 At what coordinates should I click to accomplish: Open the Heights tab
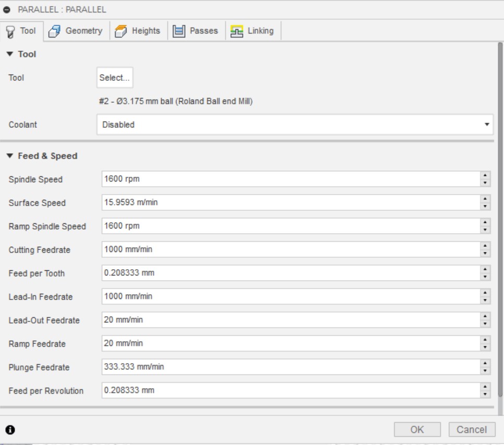pyautogui.click(x=138, y=31)
